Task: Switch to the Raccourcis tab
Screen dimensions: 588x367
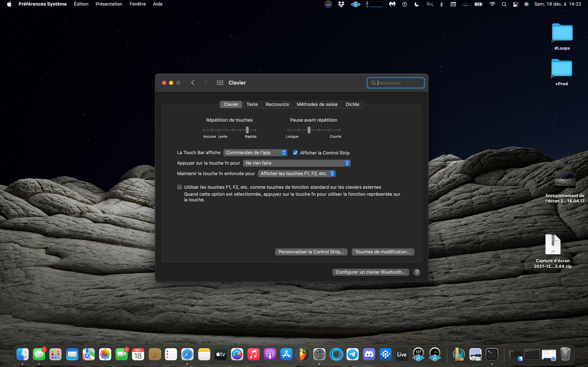Action: [x=277, y=104]
